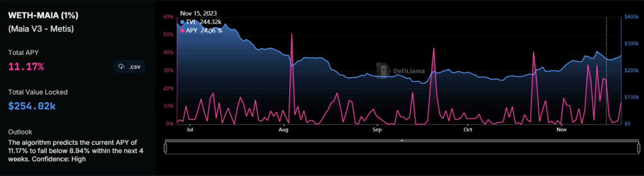Screen dimensions: 644x176
Task: Grab the left handle of the range selector
Action: pyautogui.click(x=165, y=148)
